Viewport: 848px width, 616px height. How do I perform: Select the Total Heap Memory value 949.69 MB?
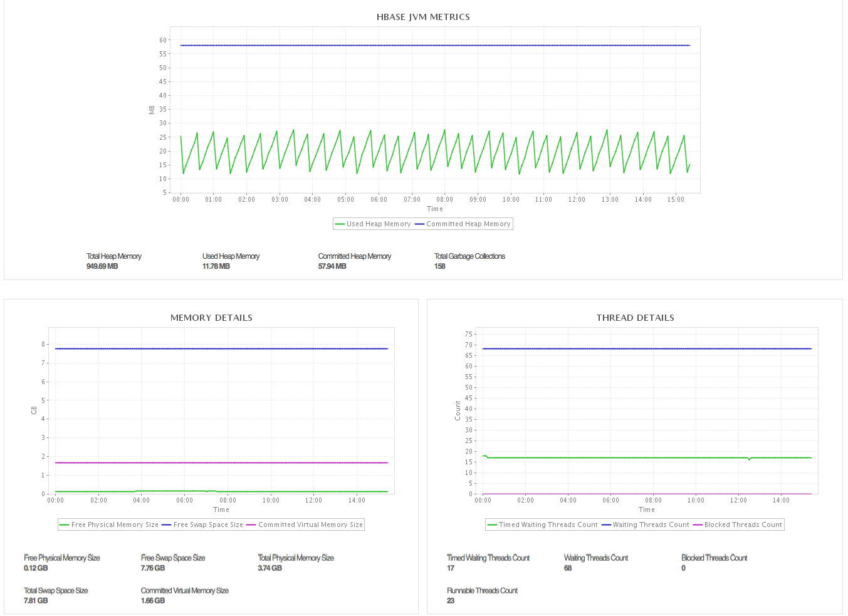click(102, 266)
